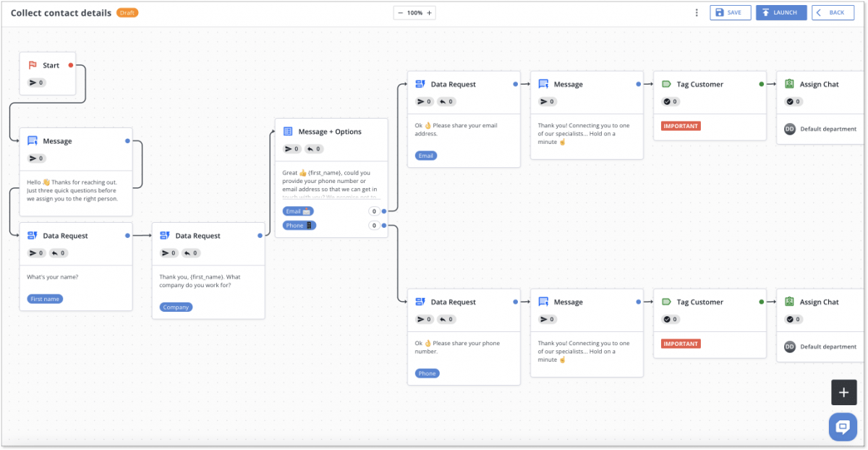Click the blue output dot on the email Message node
Screen dimensions: 868x450
click(640, 83)
